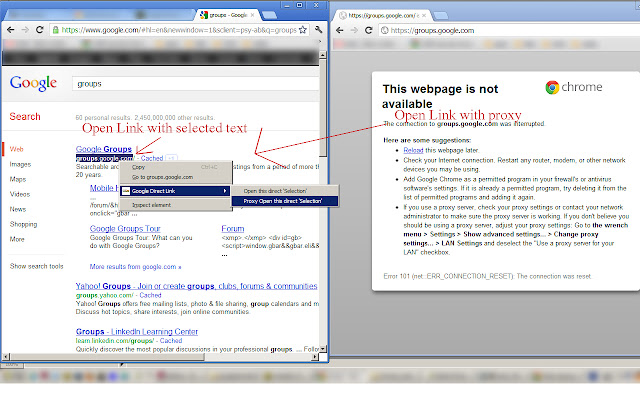This screenshot has width=640, height=400.
Task: Select the groups.google.com tab in the right window
Action: pyautogui.click(x=382, y=16)
